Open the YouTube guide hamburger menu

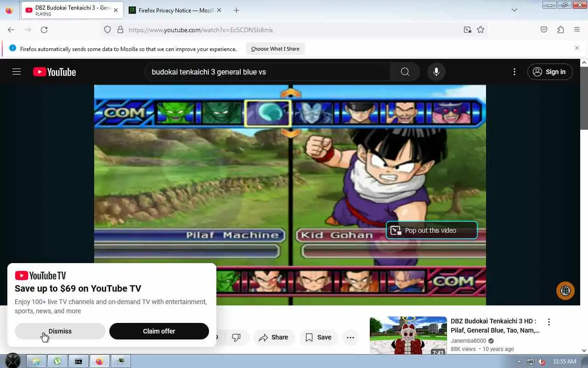point(17,72)
